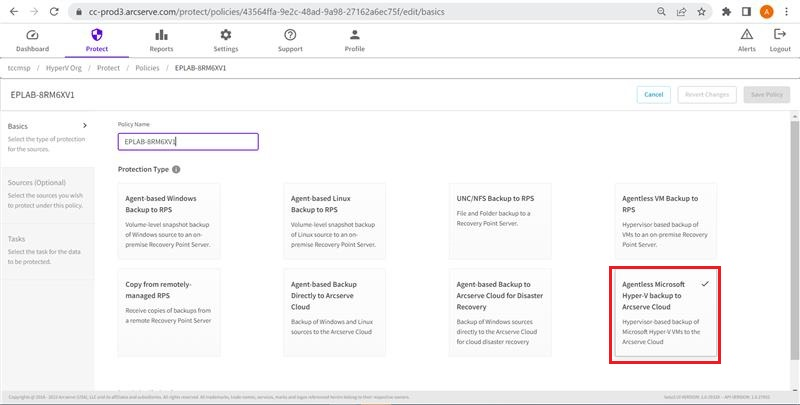Open the browser zoom magnifier icon

click(661, 11)
